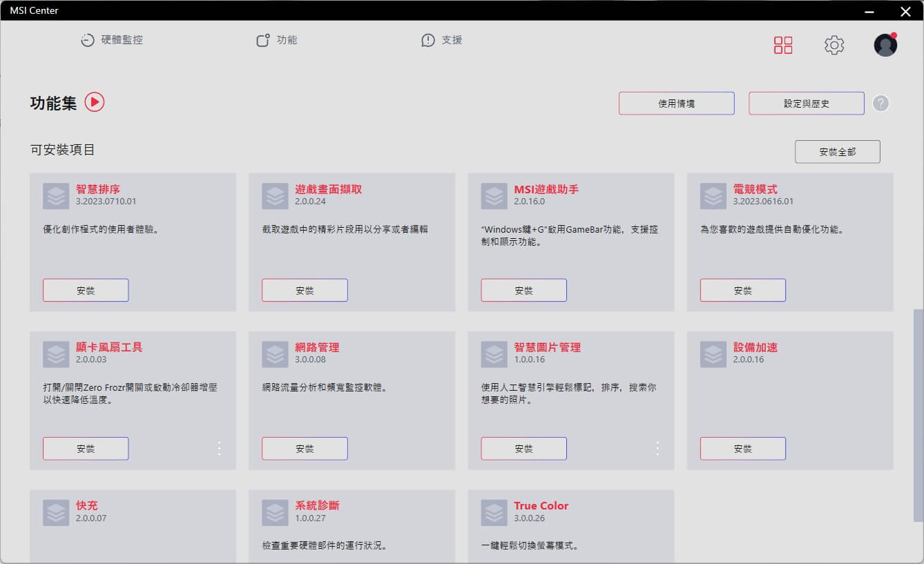Install 電競模式 feature
924x564 pixels.
(743, 291)
